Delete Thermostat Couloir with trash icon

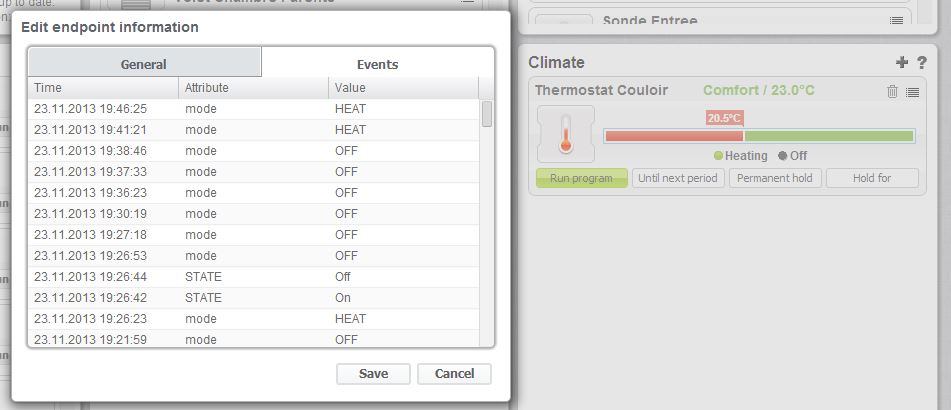(892, 91)
